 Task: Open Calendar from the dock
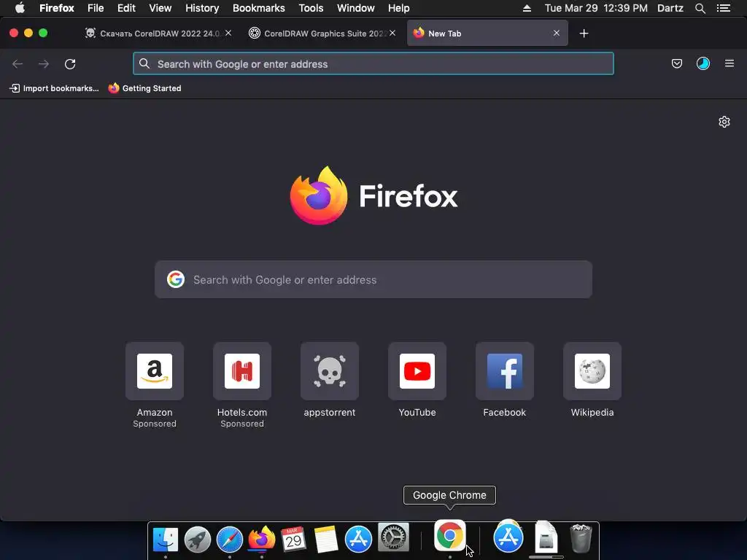[293, 539]
